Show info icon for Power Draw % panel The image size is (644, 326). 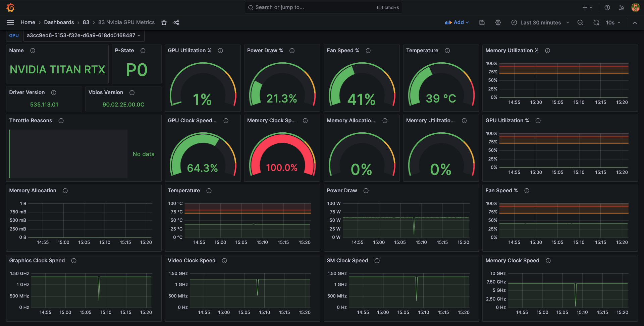tap(292, 51)
